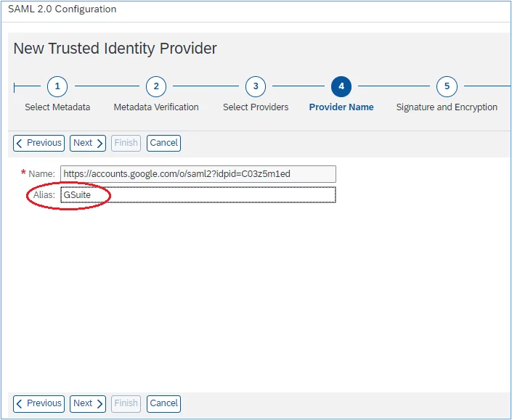Click the top Previous button

[x=39, y=143]
